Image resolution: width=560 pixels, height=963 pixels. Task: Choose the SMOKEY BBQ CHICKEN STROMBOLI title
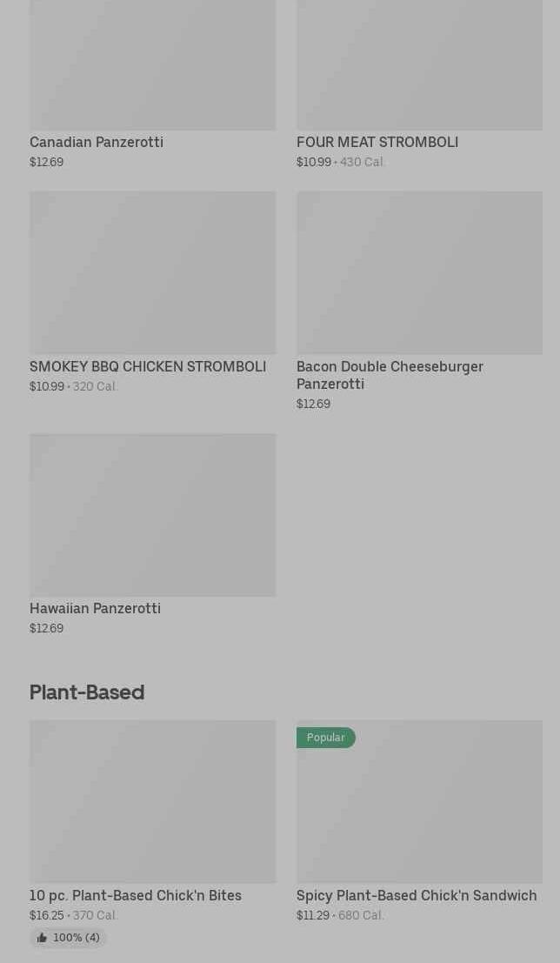(148, 366)
